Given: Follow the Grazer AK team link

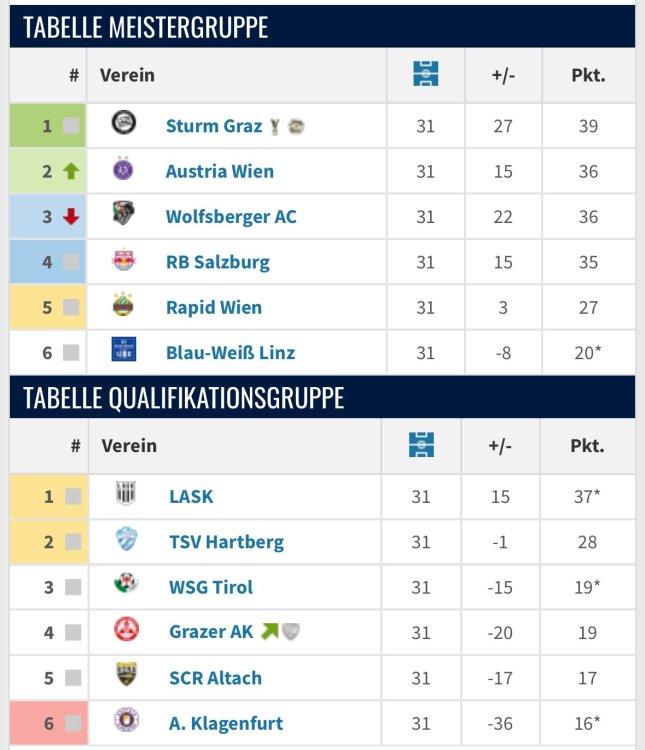Looking at the screenshot, I should click(211, 632).
